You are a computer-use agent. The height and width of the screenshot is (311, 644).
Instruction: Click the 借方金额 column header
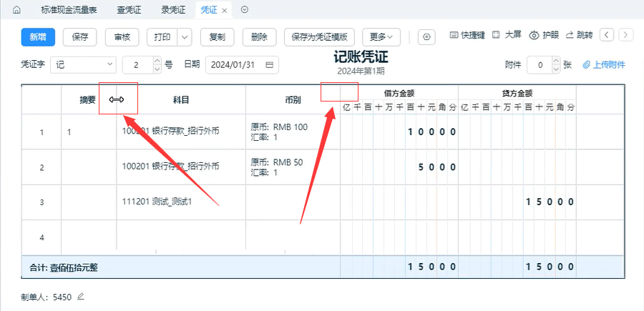click(x=399, y=94)
